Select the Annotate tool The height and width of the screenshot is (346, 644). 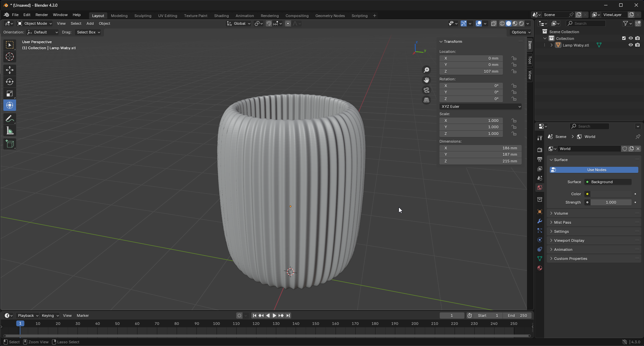pyautogui.click(x=10, y=119)
